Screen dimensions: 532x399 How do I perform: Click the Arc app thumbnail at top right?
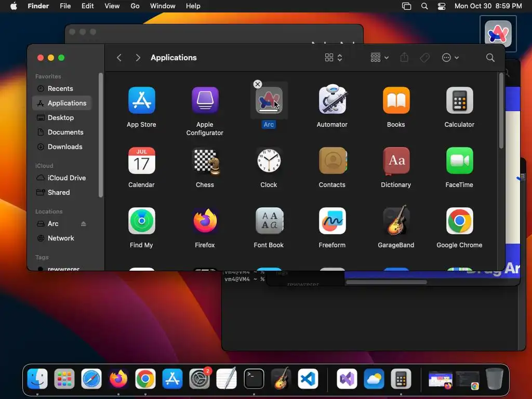pyautogui.click(x=498, y=34)
